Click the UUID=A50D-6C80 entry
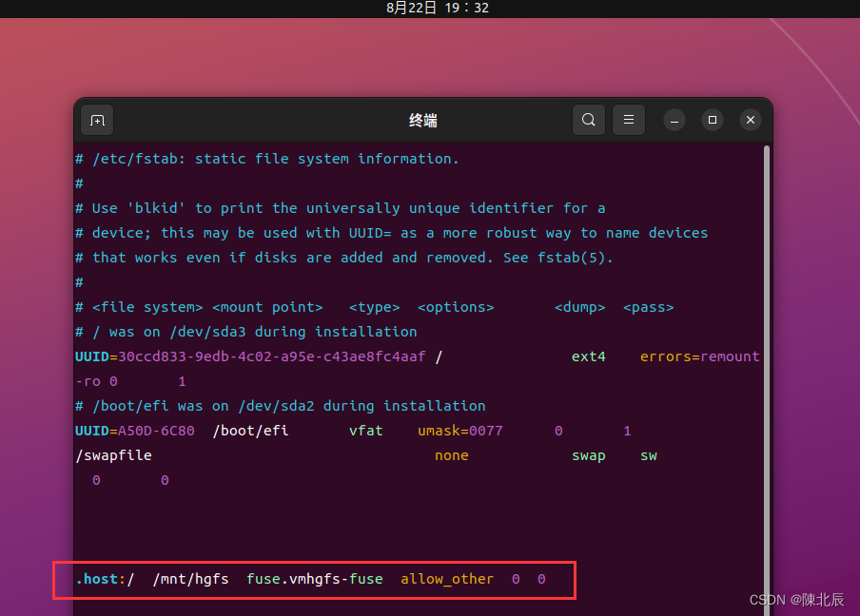 pos(135,431)
